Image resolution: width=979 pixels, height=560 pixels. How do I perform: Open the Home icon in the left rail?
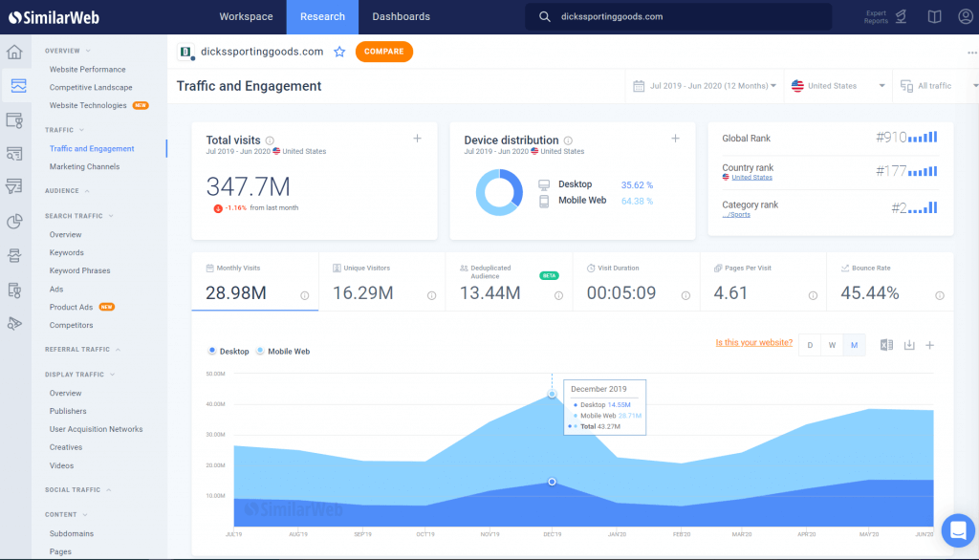(x=15, y=52)
